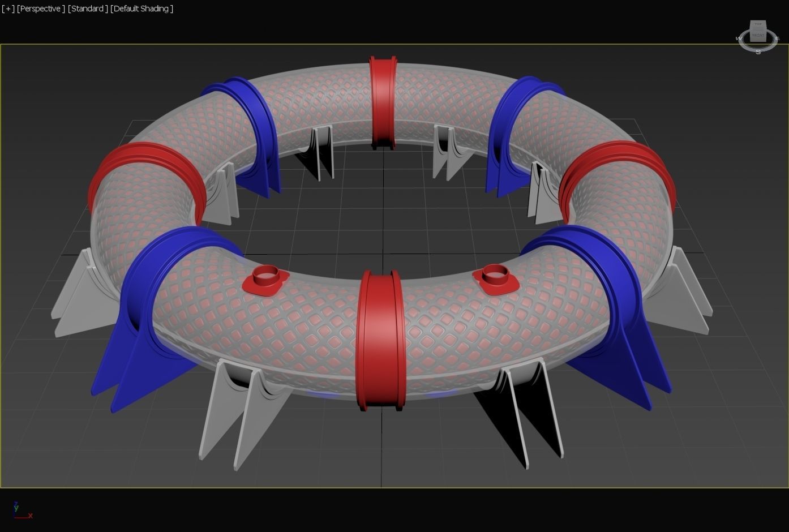This screenshot has height=532, width=789.
Task: Click the E compass label on ViewCube ring
Action: tap(777, 38)
